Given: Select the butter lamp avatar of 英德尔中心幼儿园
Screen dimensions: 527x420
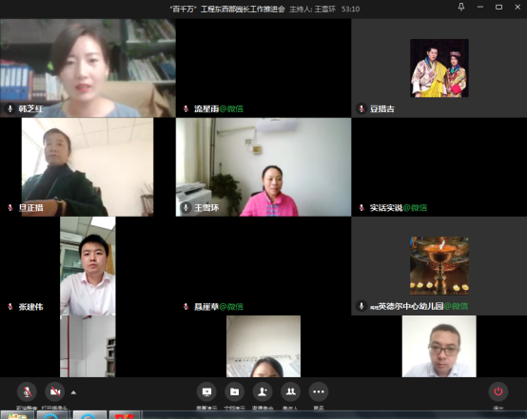Looking at the screenshot, I should (439, 266).
